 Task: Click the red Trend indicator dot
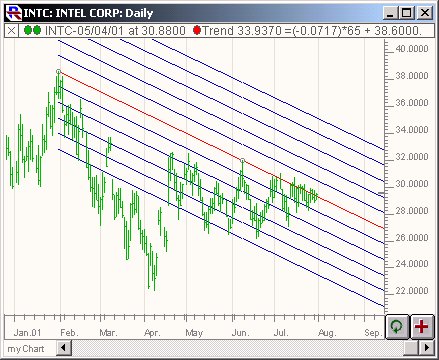197,31
